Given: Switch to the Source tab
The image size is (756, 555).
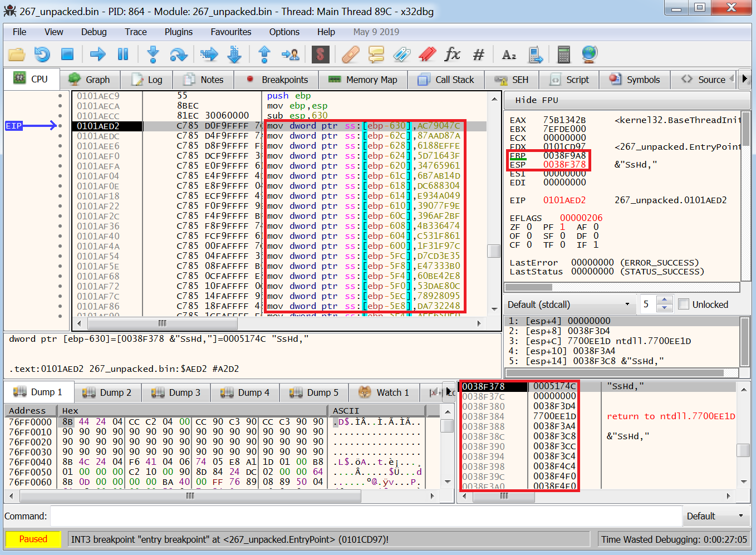Looking at the screenshot, I should pyautogui.click(x=704, y=80).
